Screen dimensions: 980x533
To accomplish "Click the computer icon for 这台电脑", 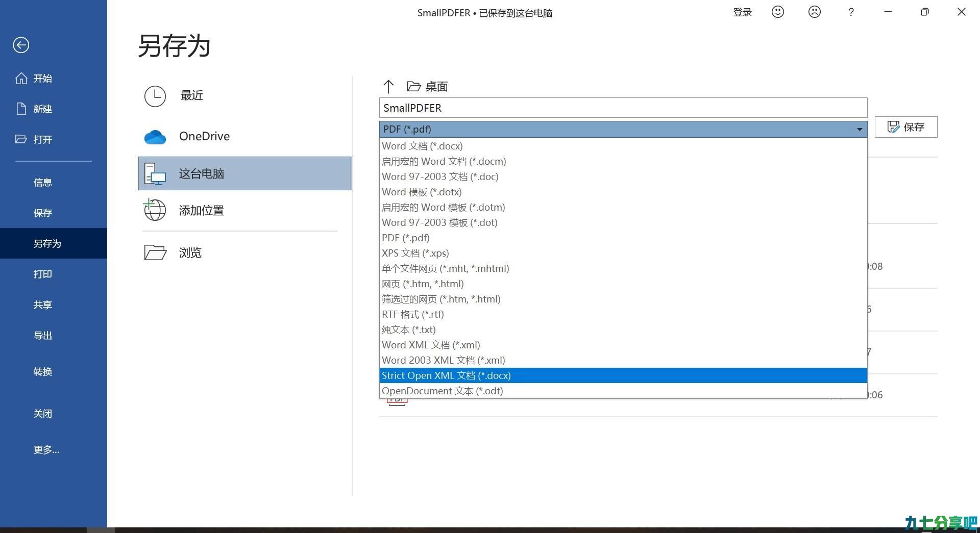I will [155, 173].
